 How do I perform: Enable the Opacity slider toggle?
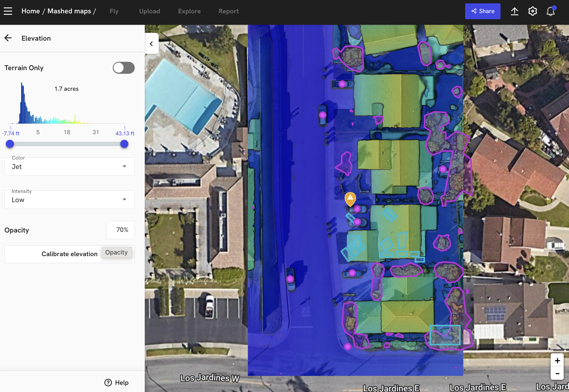click(x=116, y=253)
